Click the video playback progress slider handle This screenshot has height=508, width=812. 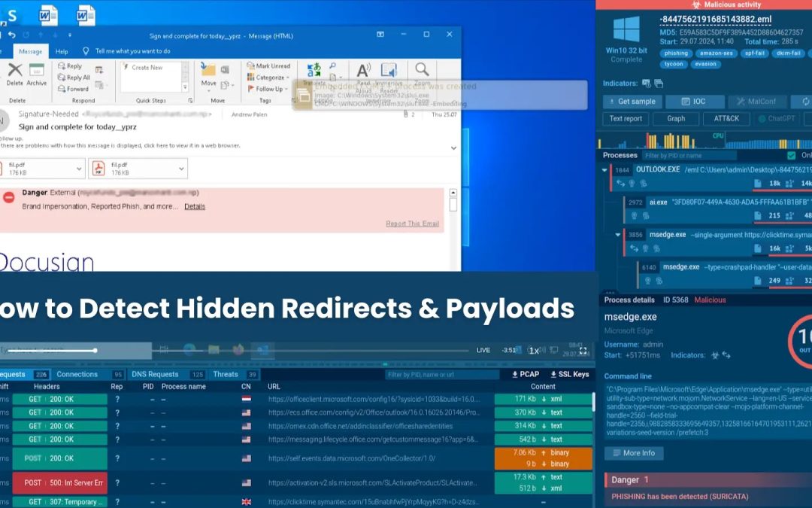tap(95, 351)
